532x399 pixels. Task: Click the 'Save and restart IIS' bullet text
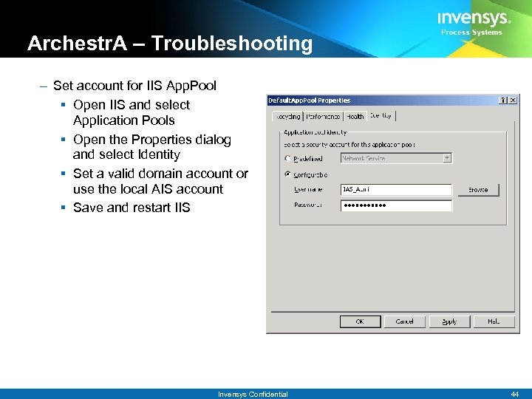tap(132, 208)
